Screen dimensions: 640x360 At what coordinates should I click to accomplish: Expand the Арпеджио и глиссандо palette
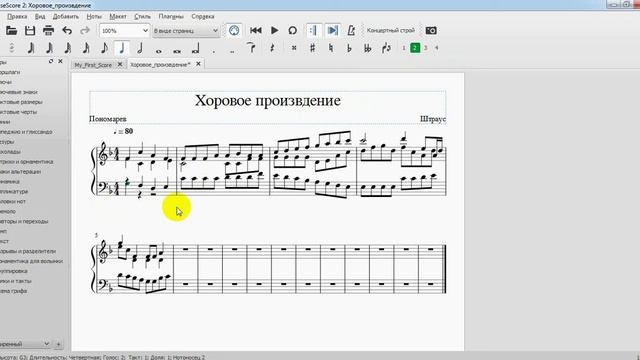click(26, 132)
